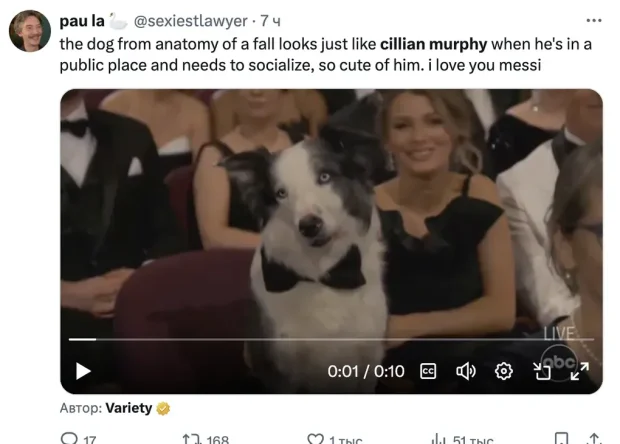Open the @sexiestlawyer handle link
Screen dimensions: 620x444
coord(191,21)
